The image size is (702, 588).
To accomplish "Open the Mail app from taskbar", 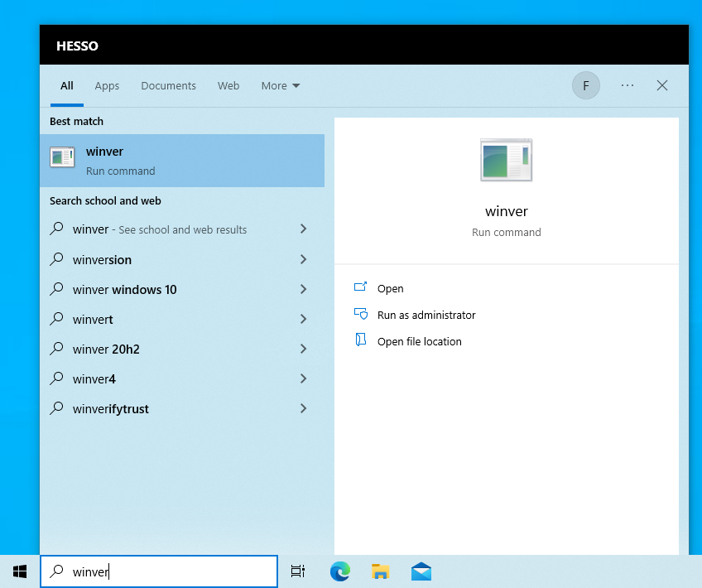I will [x=421, y=571].
